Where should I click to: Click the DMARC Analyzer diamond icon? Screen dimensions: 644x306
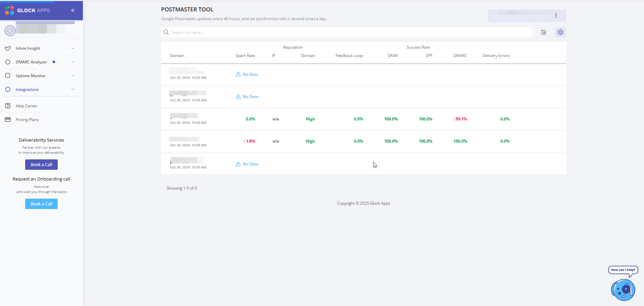pyautogui.click(x=8, y=62)
